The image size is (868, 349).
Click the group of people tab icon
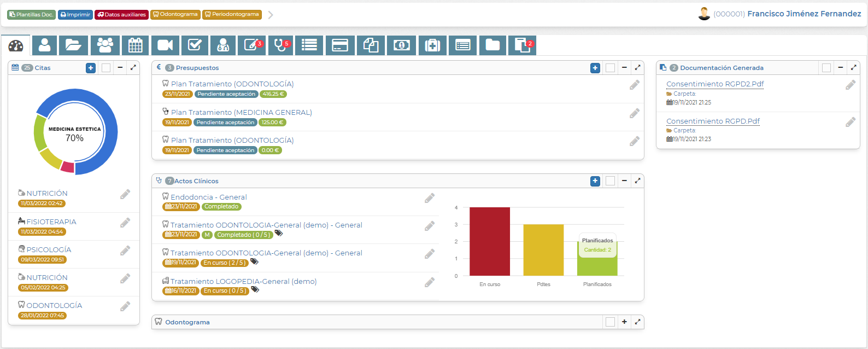pyautogui.click(x=105, y=45)
